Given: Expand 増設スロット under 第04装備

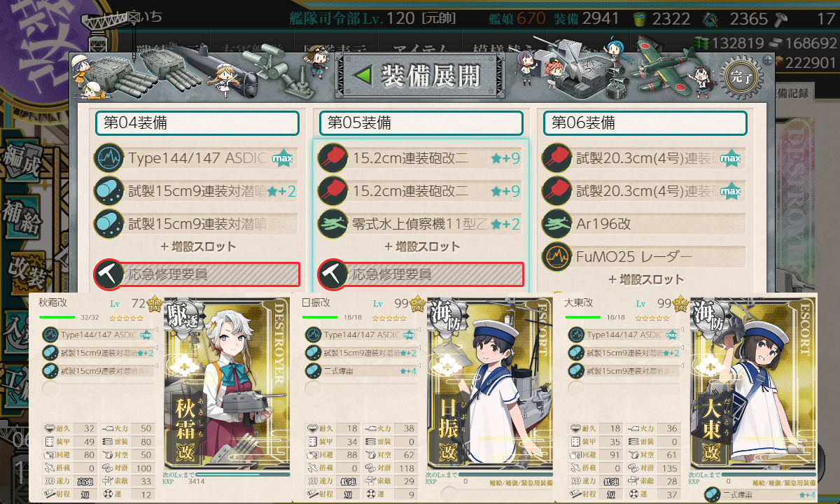Looking at the screenshot, I should 198,246.
